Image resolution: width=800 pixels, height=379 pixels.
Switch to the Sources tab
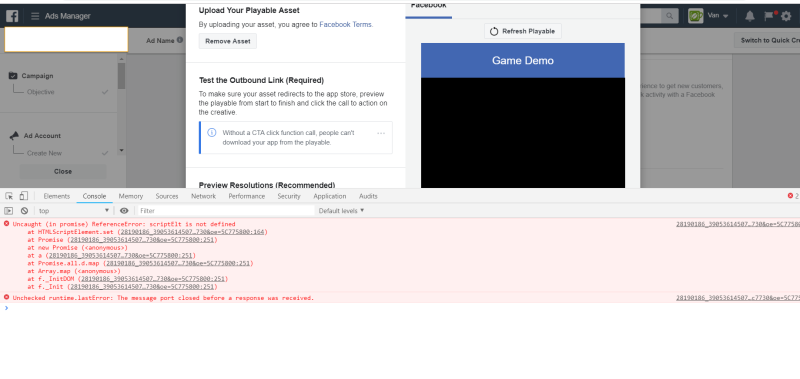coord(167,196)
